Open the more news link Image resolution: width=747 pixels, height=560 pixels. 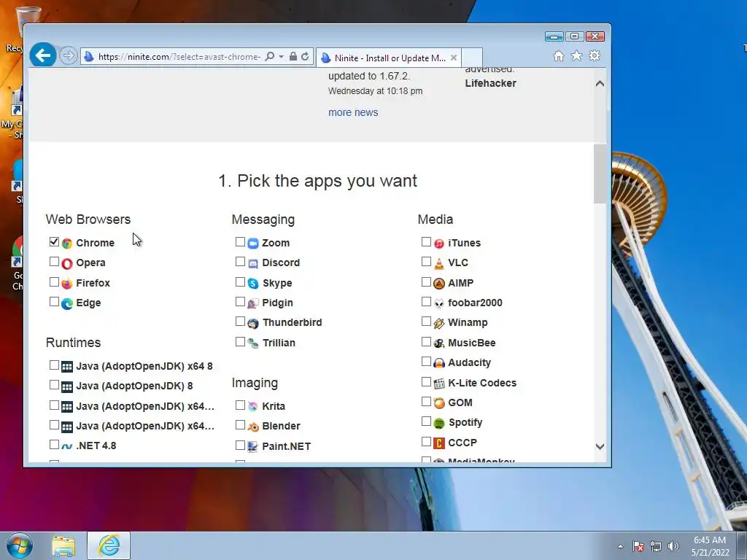[x=353, y=112]
